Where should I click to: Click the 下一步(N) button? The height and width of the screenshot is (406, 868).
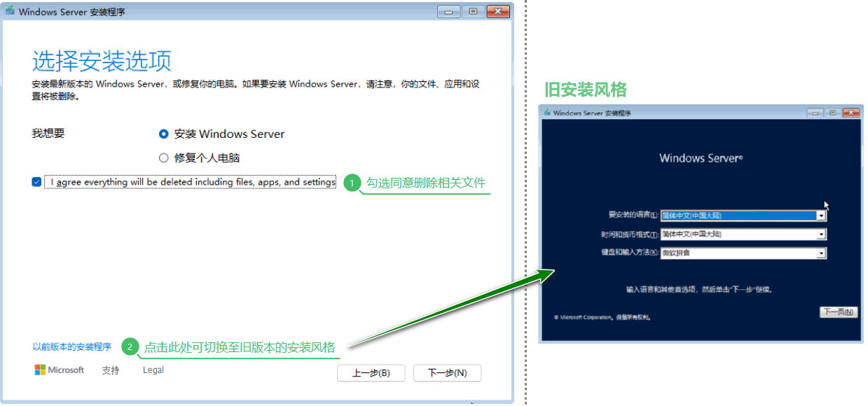[447, 373]
